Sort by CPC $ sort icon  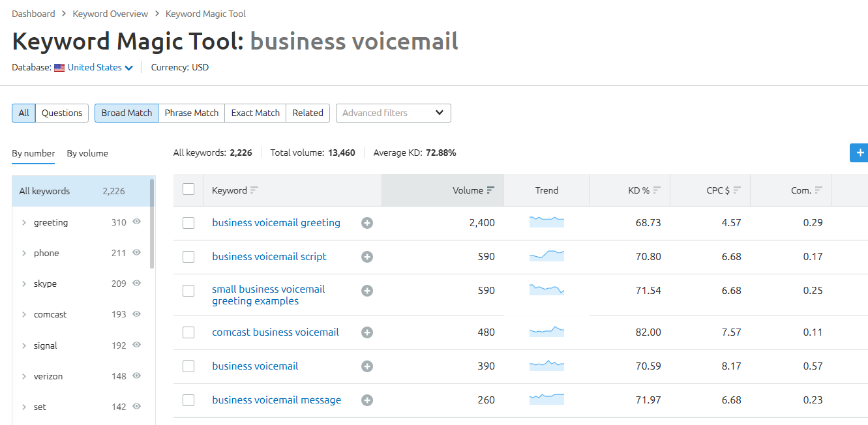tap(737, 190)
